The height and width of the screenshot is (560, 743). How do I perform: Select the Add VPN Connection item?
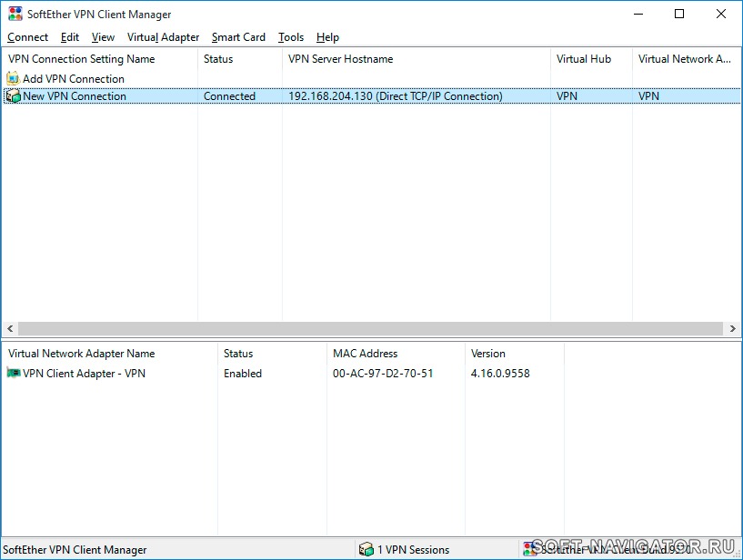click(74, 79)
